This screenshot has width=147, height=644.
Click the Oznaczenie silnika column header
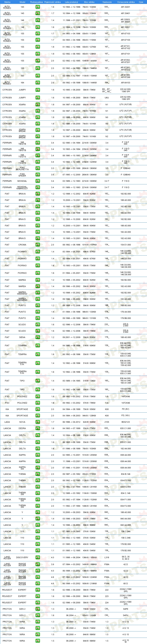click(126, 2)
